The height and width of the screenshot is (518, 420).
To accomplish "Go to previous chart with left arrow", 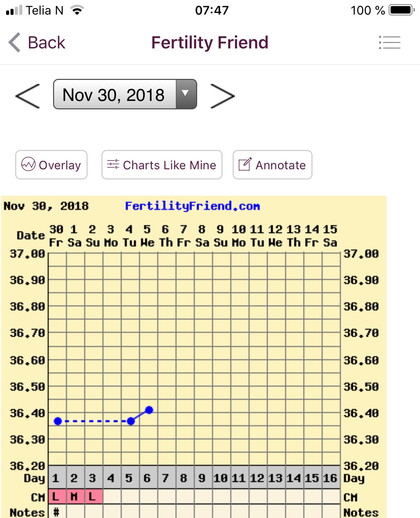I will pos(28,96).
